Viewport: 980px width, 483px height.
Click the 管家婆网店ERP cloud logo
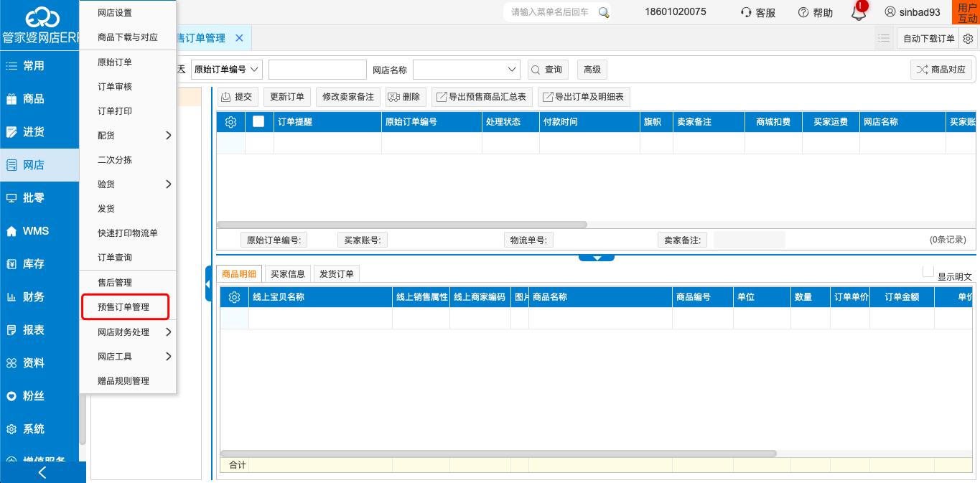click(40, 26)
